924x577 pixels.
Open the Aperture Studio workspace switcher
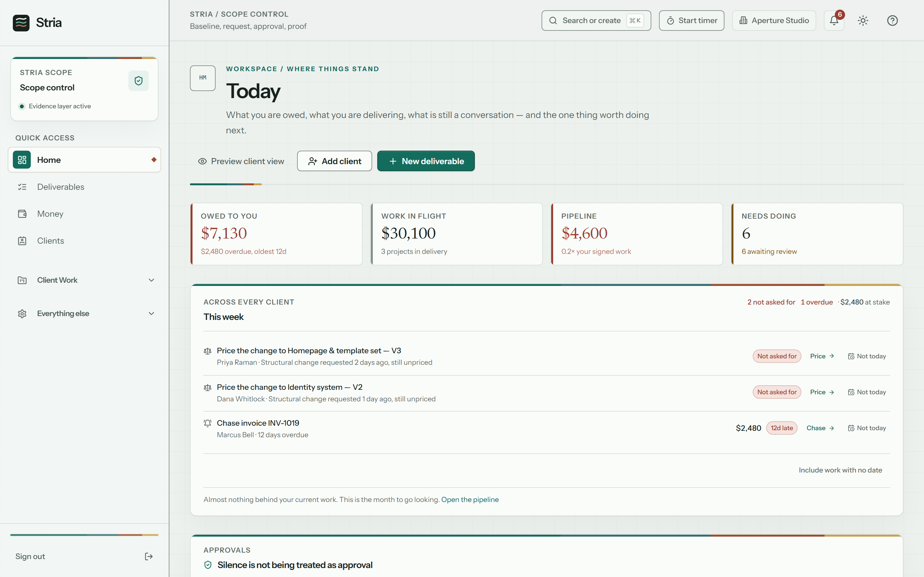pos(774,21)
